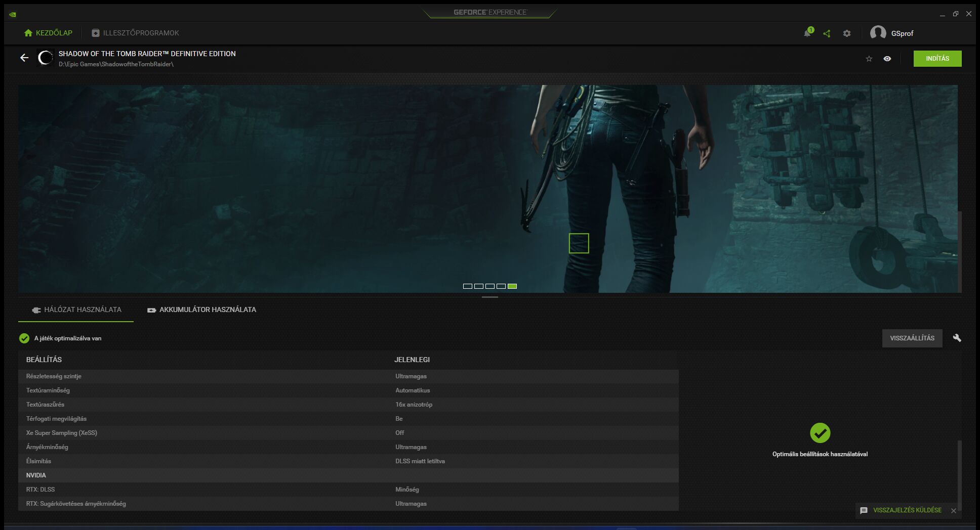Click the Térfogati megvilágítás setting label
This screenshot has width=980, height=530.
click(56, 419)
